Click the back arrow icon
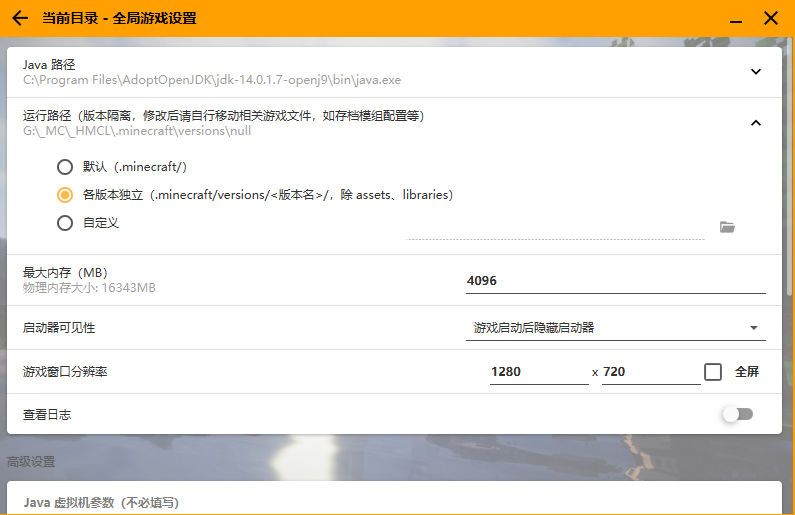The image size is (795, 515). [20, 18]
